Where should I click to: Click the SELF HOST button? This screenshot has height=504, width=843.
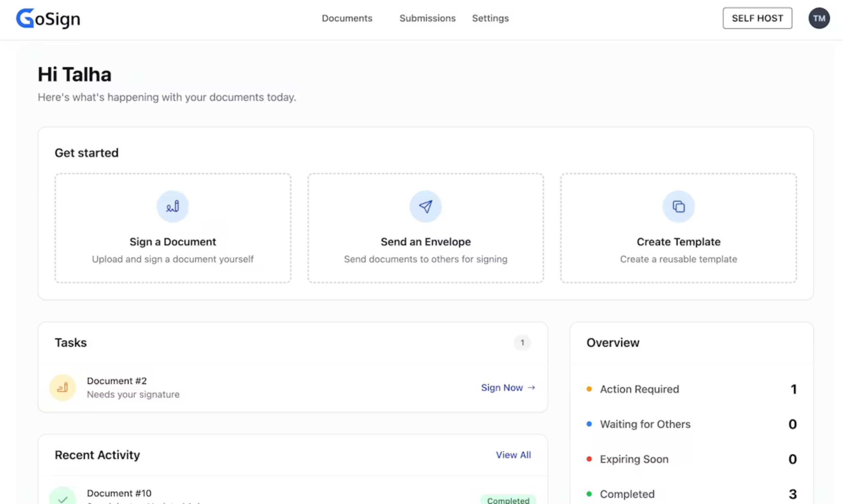[x=757, y=18]
